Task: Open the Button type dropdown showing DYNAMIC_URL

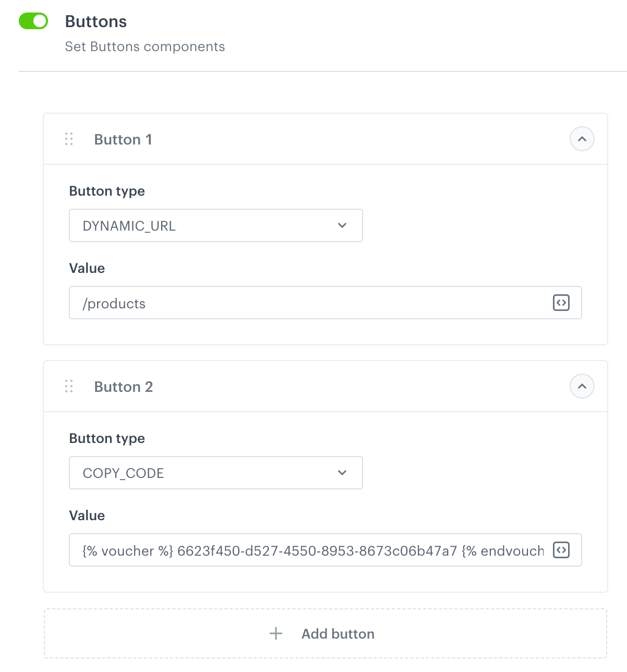Action: click(215, 225)
